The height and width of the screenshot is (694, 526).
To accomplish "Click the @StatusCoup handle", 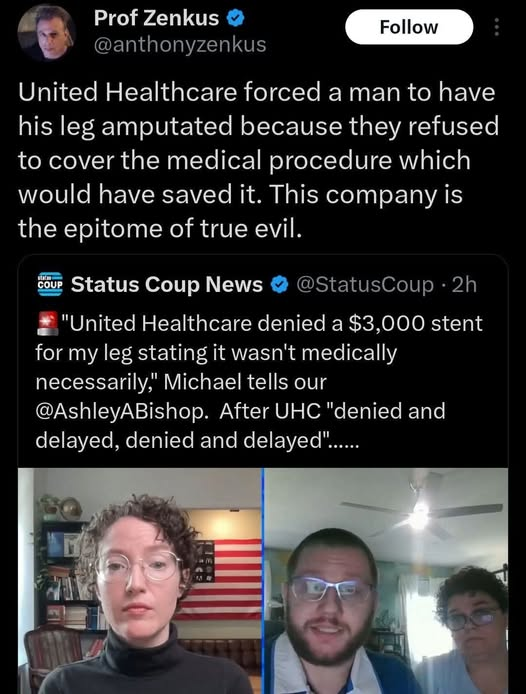I will (365, 285).
